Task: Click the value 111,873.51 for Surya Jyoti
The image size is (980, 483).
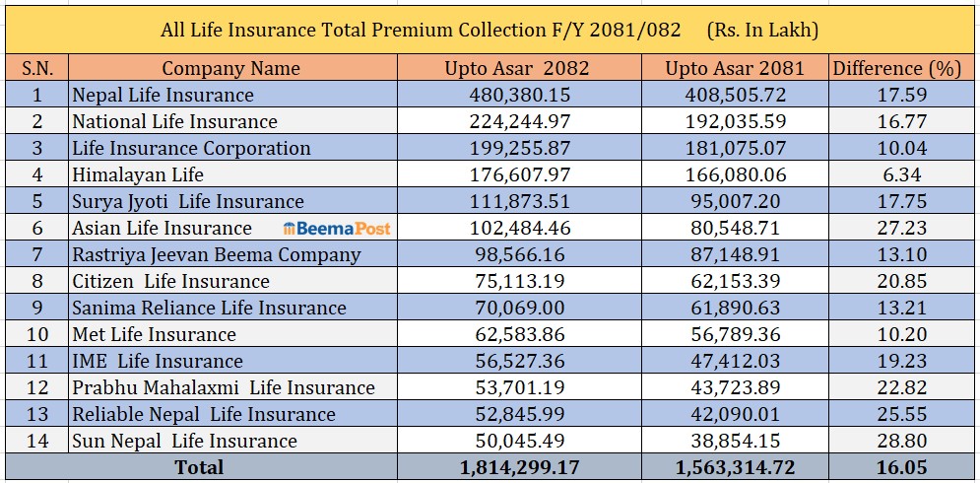Action: pyautogui.click(x=518, y=201)
